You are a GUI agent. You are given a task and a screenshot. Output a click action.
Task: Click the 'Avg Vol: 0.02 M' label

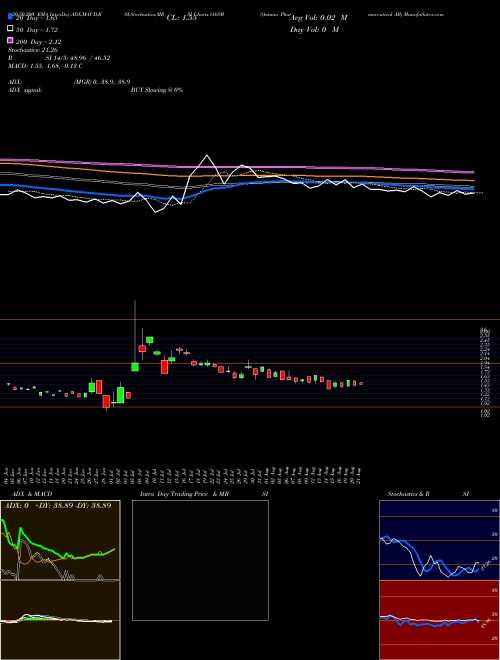(x=319, y=18)
